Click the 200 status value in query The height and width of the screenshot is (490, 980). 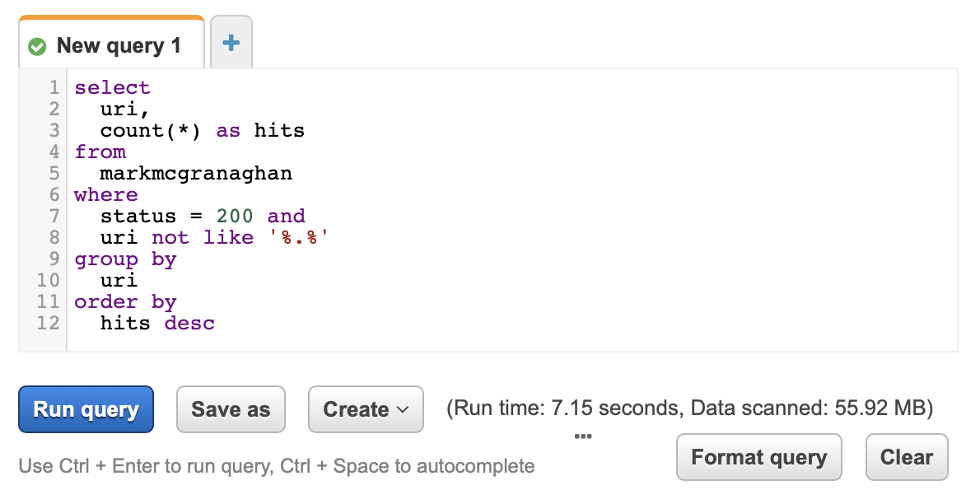tap(235, 217)
